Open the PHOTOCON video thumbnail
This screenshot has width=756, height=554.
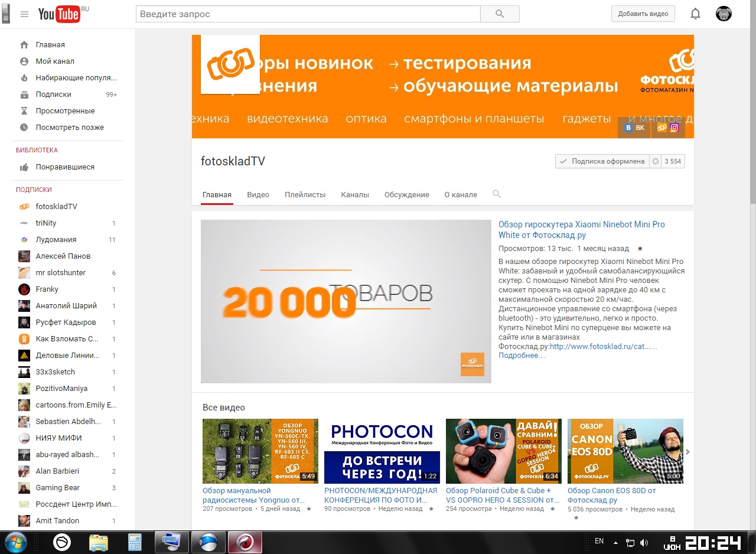click(382, 451)
